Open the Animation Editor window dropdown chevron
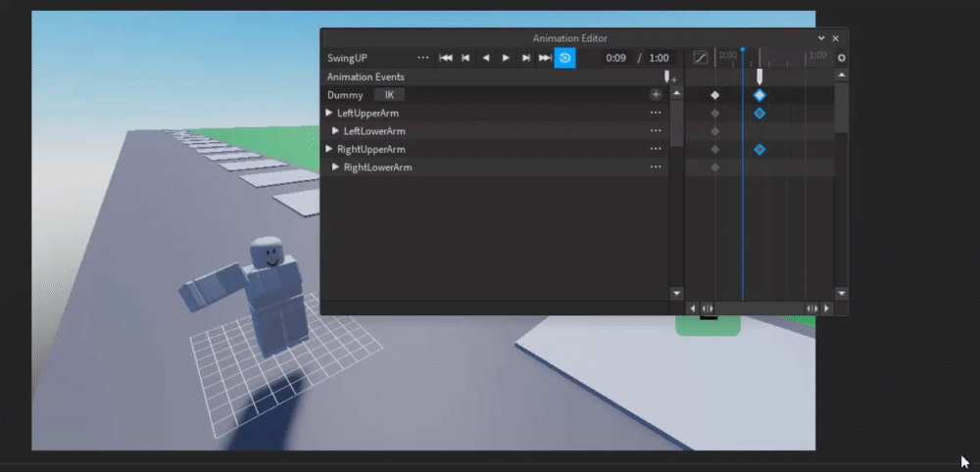 (x=821, y=38)
